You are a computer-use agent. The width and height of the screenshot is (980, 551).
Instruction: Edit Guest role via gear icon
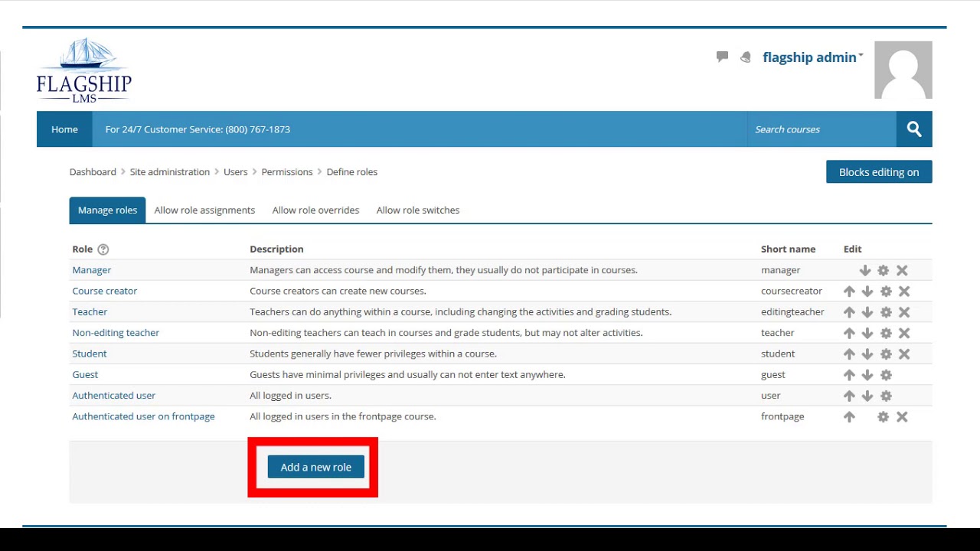[886, 375]
